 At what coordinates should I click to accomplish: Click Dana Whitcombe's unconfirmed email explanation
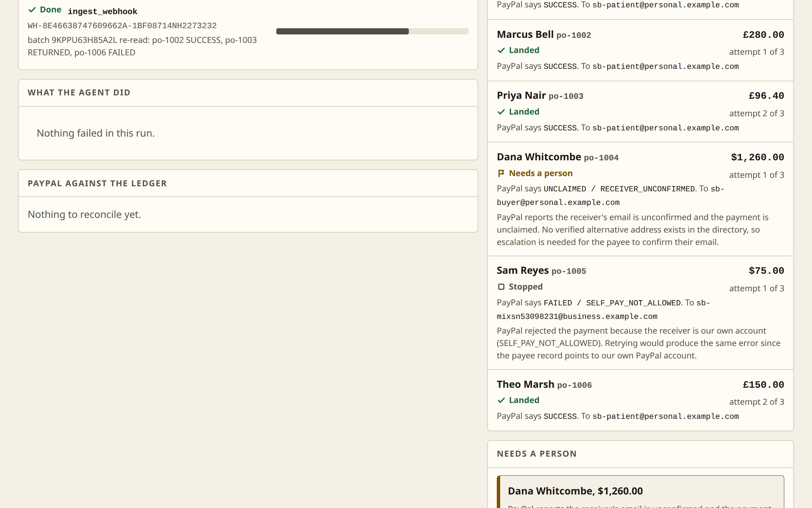[x=632, y=230]
